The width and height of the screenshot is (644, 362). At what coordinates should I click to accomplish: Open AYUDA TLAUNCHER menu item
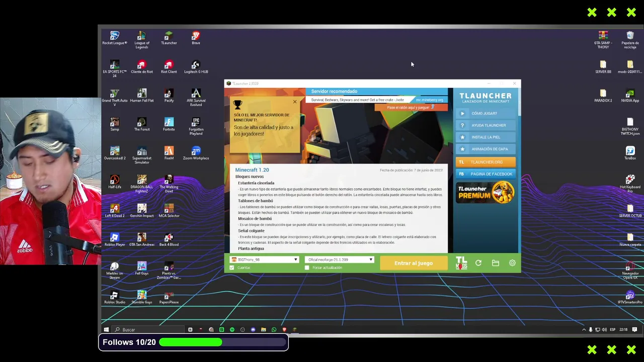pyautogui.click(x=486, y=125)
